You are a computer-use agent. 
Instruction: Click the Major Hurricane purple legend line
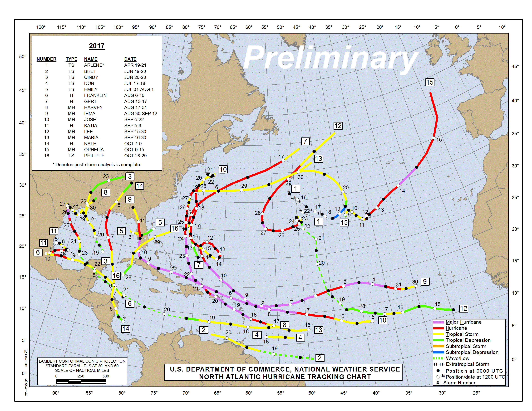click(439, 322)
